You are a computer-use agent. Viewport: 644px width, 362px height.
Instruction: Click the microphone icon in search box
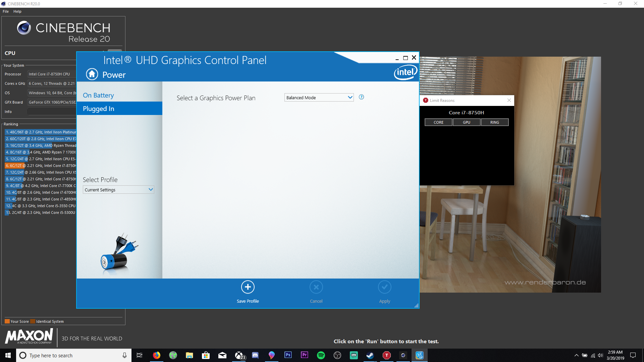[x=124, y=355]
